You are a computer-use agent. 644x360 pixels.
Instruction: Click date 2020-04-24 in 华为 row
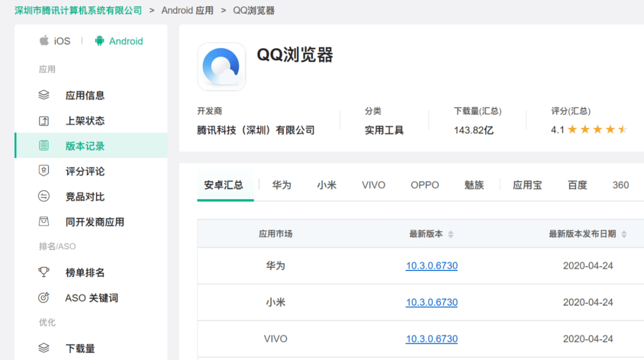(588, 266)
